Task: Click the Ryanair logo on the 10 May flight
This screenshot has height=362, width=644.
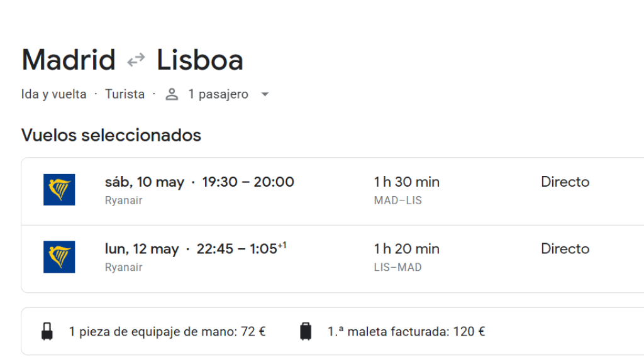Action: [x=59, y=189]
